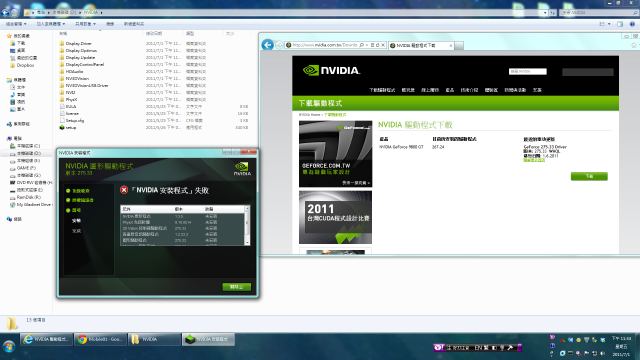Open Dropbox in the favorites sidebar

pyautogui.click(x=25, y=65)
